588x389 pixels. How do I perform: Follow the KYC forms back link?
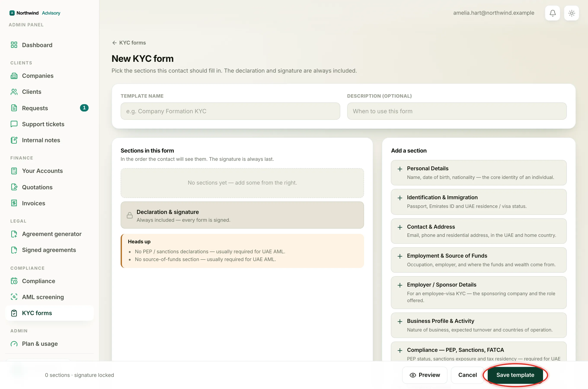129,43
